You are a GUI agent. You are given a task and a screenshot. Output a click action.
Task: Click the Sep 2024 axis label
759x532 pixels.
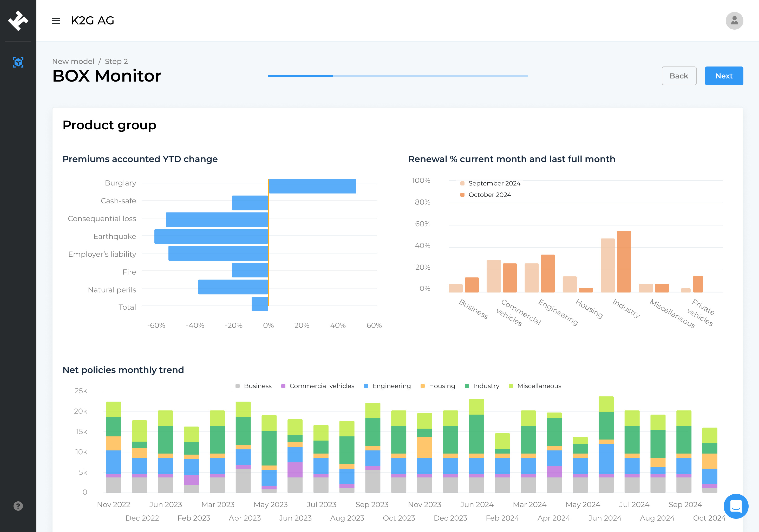(x=685, y=504)
